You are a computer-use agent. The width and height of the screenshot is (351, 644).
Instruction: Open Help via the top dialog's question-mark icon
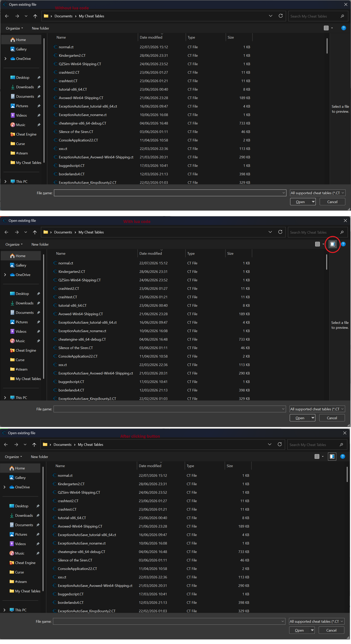pos(344,28)
